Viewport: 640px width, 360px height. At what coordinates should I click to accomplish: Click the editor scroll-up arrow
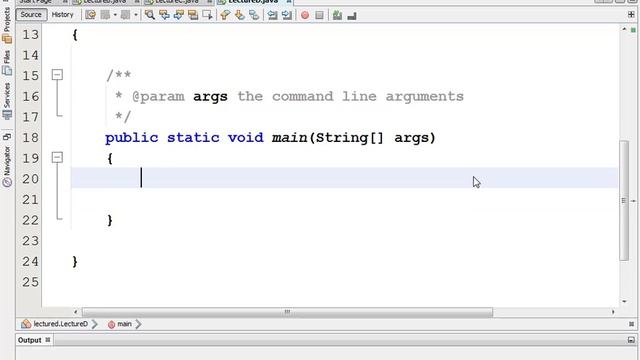[x=624, y=29]
